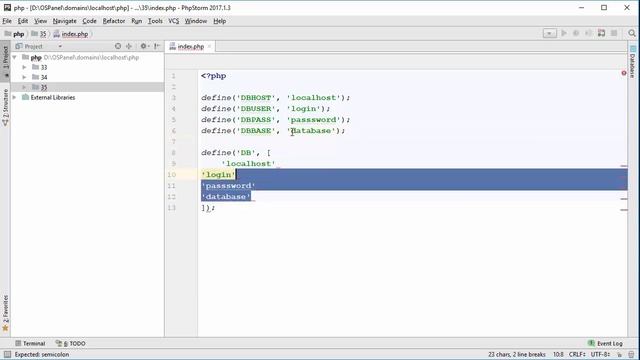
Task: Click inside 'DBHOST' define line
Action: (276, 98)
